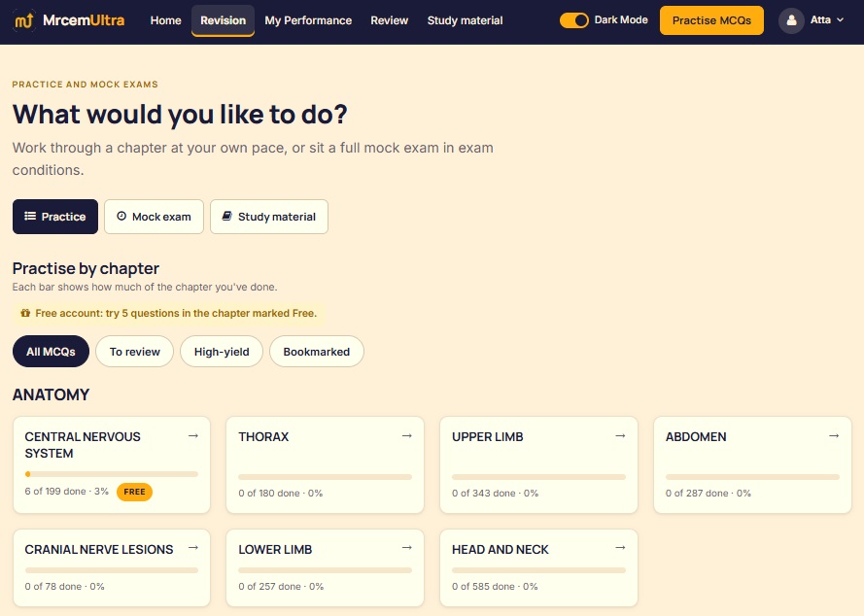
Task: Click the '6 of 199 done · 3%' text
Action: pyautogui.click(x=67, y=491)
